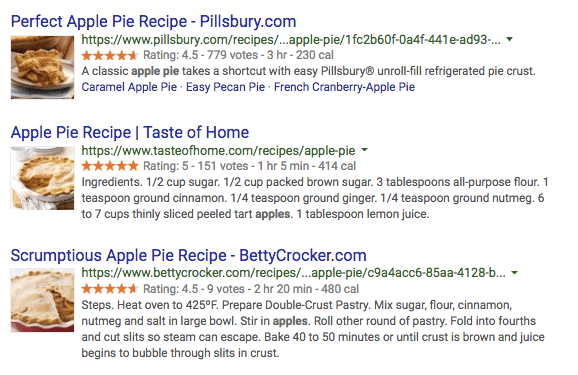
Task: Click the star rating icons for Pillsbury result
Action: pos(109,55)
